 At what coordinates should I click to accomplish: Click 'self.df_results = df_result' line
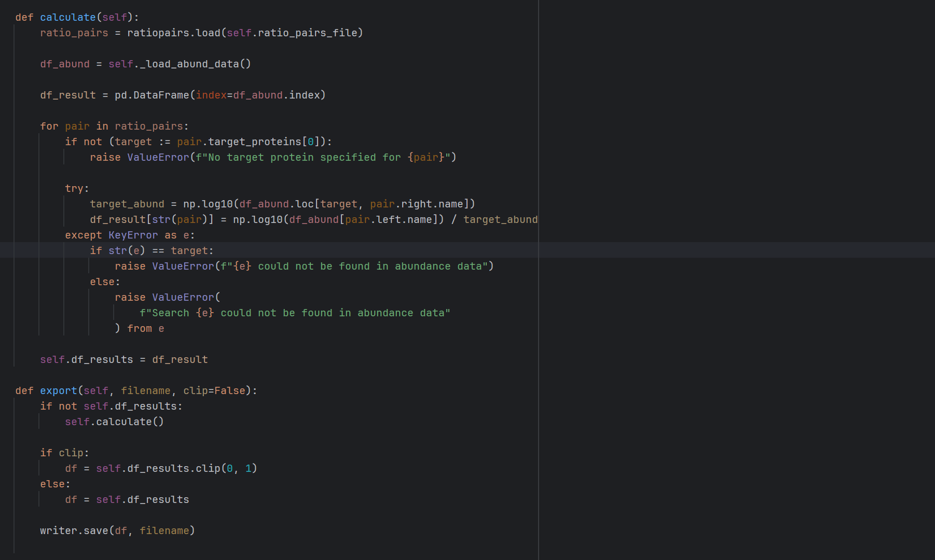124,359
